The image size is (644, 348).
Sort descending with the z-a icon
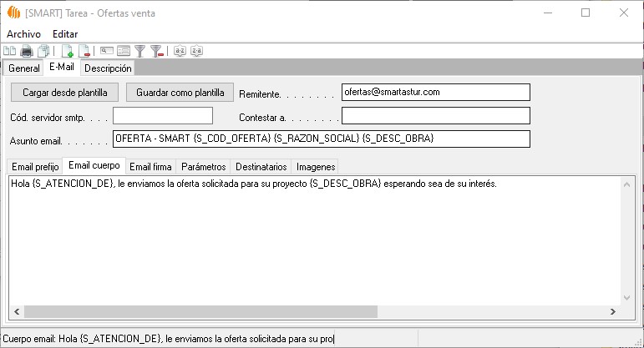(x=196, y=51)
